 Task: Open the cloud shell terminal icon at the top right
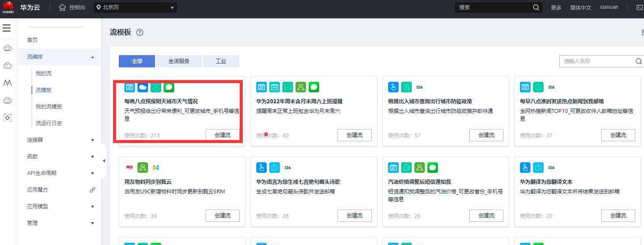click(640, 7)
